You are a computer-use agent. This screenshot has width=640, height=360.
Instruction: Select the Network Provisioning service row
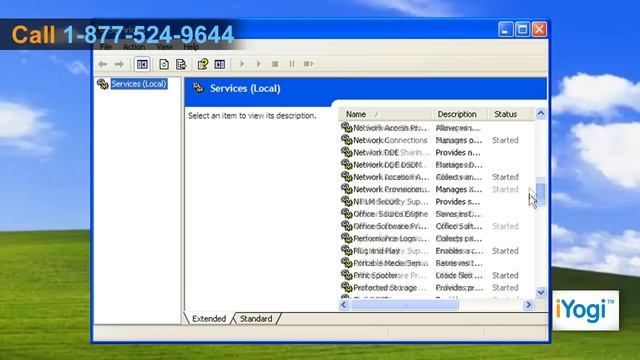pos(437,189)
